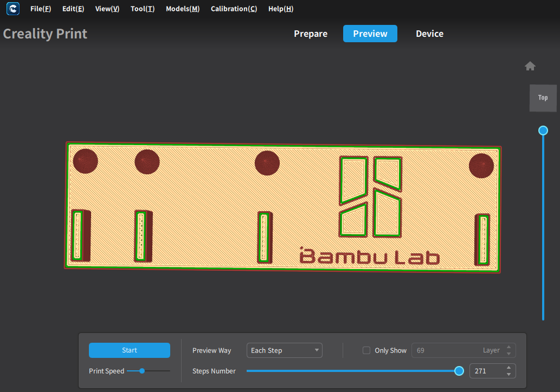Switch to the Device tab
This screenshot has width=560, height=392.
(430, 34)
